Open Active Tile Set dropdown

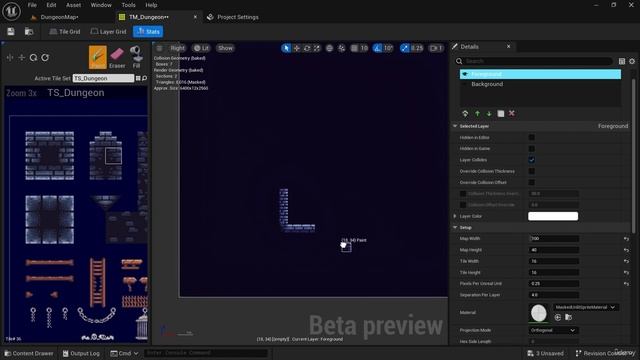103,78
